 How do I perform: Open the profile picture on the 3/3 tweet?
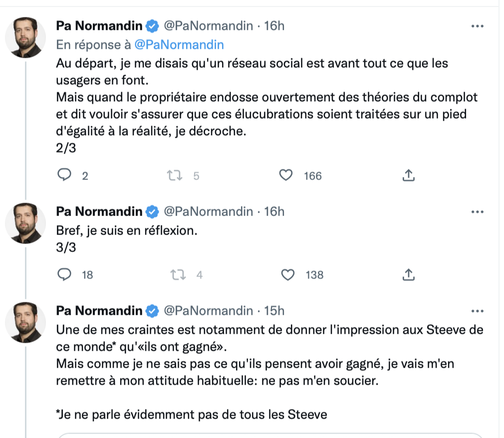[26, 223]
